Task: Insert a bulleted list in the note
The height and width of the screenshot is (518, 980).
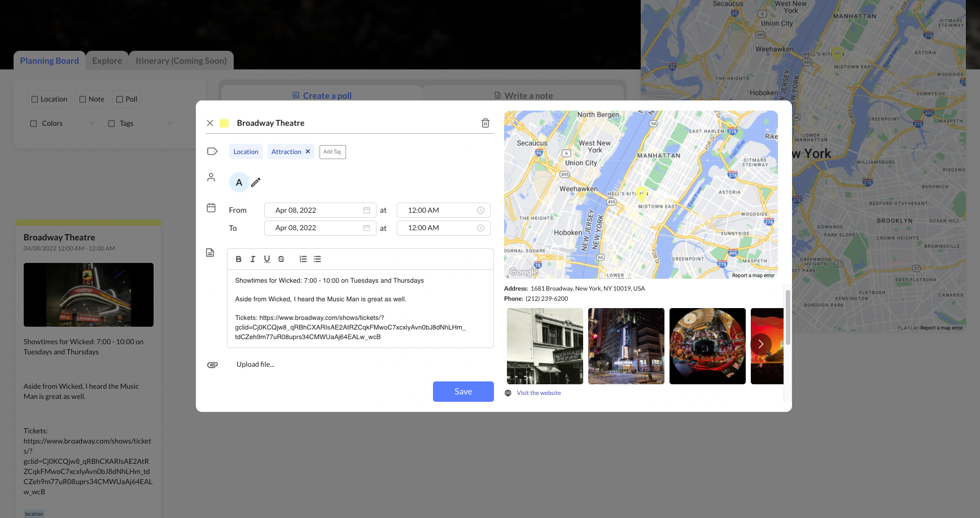Action: tap(317, 259)
